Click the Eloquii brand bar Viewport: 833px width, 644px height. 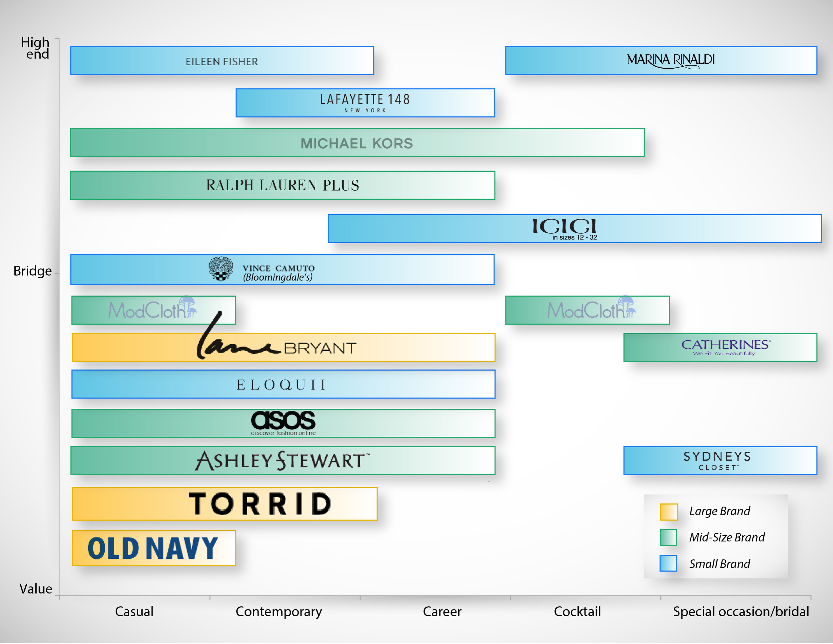pos(284,384)
